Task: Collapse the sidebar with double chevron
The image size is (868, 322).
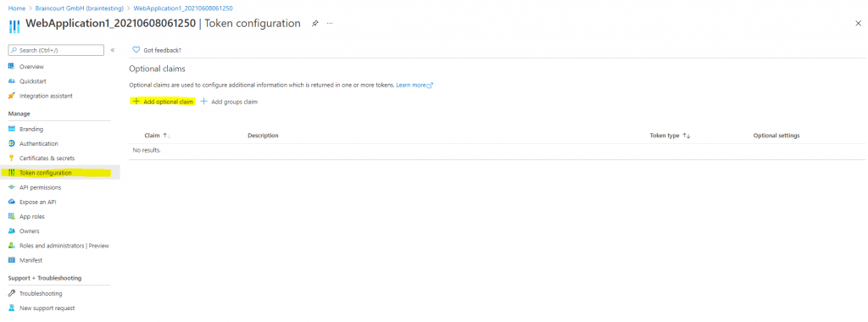Action: click(x=113, y=50)
